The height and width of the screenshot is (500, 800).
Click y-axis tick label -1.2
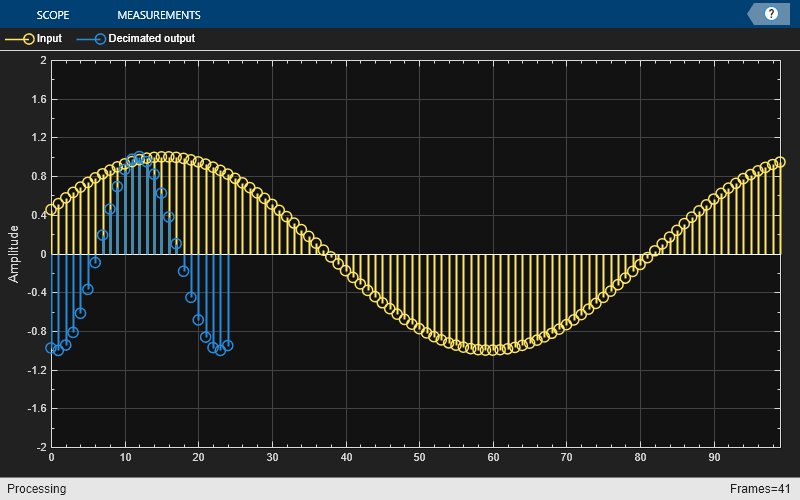[x=37, y=370]
